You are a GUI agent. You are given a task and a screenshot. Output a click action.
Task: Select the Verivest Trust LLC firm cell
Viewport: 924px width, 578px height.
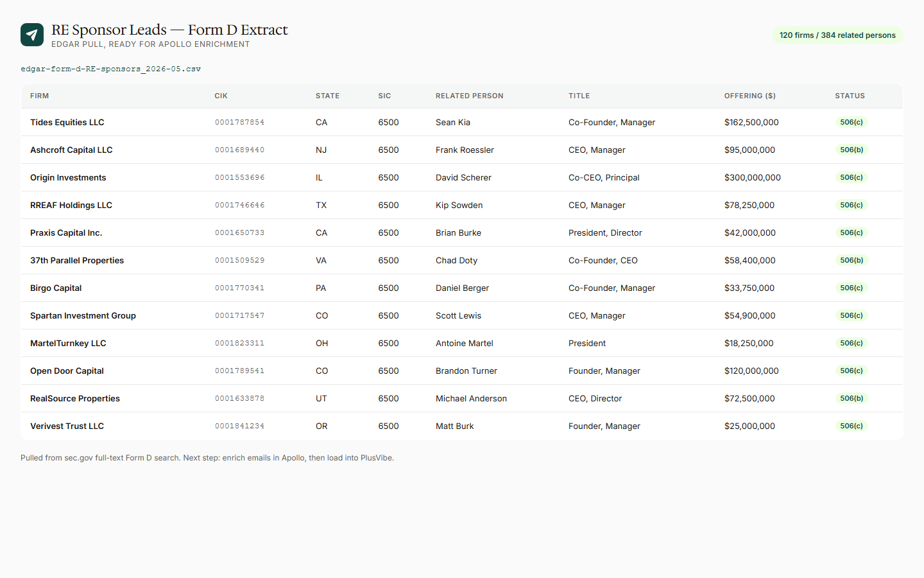[x=67, y=426]
